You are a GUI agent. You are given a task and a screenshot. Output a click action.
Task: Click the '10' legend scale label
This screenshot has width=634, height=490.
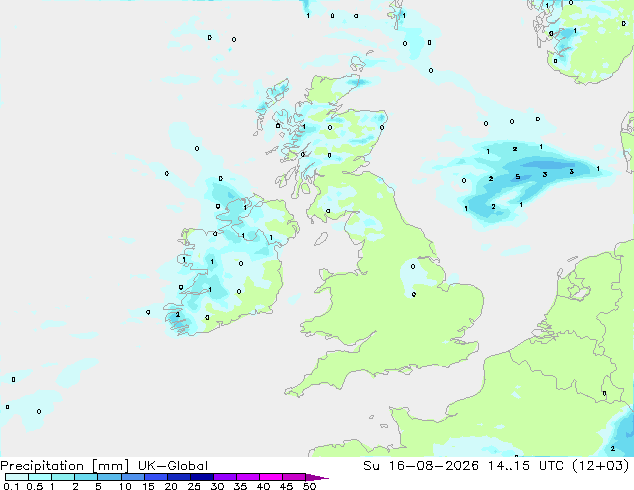(125, 486)
